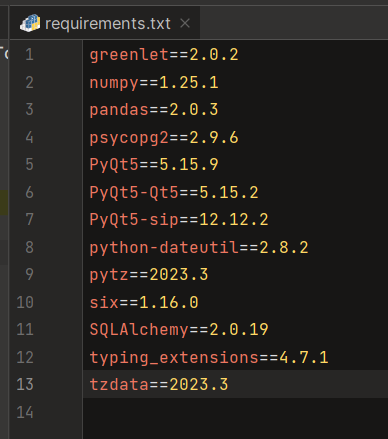Click gutter line number 7

[29, 220]
